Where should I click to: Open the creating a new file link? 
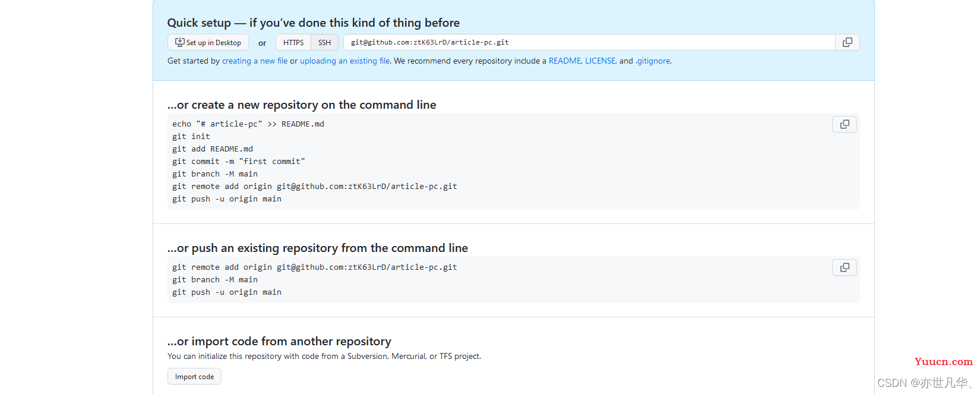click(255, 61)
